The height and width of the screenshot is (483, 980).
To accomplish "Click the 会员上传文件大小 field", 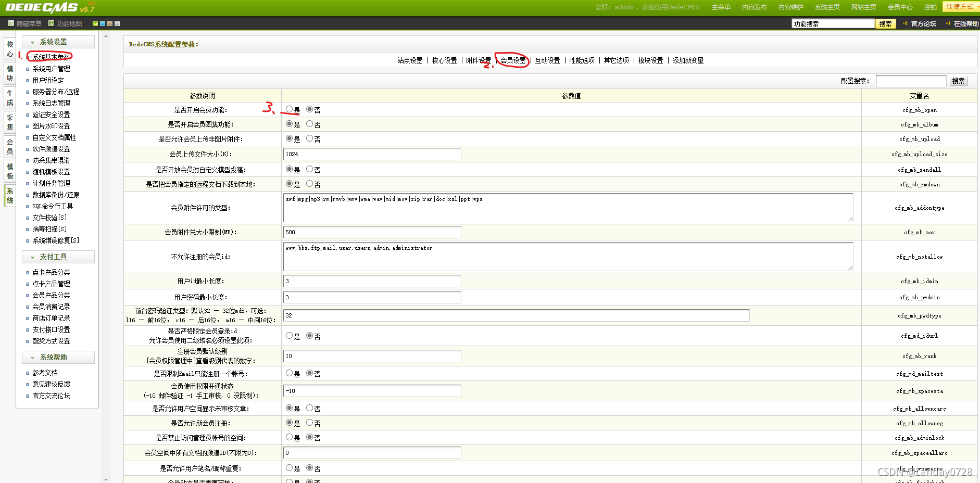I will (372, 154).
